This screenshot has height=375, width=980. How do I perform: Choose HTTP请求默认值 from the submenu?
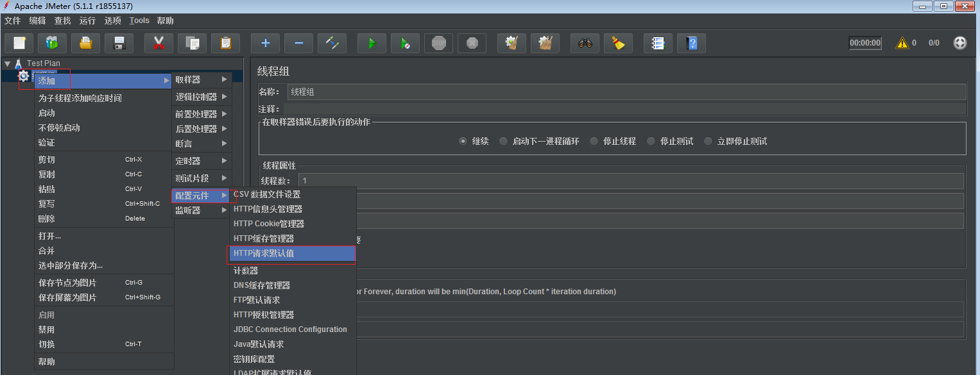293,253
